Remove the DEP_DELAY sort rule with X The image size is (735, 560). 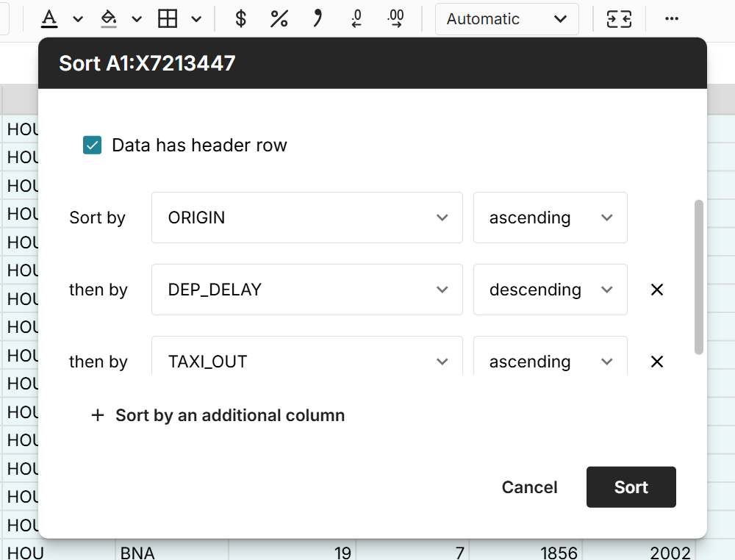656,290
